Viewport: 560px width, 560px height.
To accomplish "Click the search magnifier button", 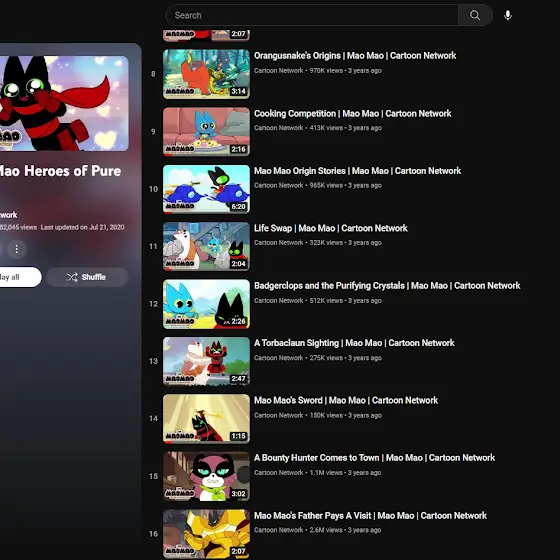I will click(x=475, y=15).
